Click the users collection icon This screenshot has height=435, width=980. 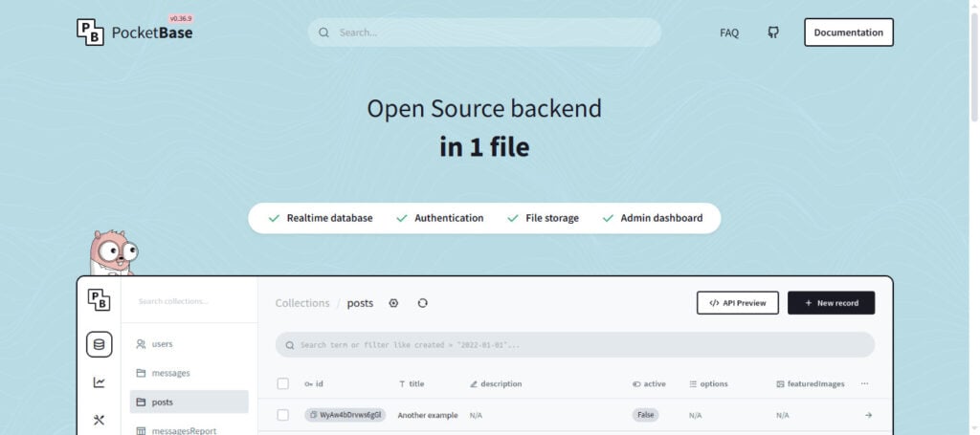(141, 344)
